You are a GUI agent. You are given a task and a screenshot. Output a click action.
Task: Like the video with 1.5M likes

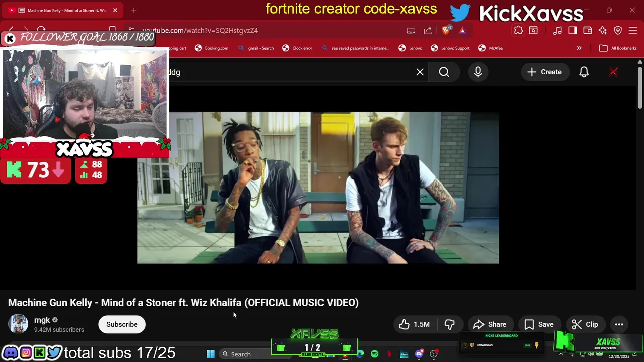click(415, 324)
